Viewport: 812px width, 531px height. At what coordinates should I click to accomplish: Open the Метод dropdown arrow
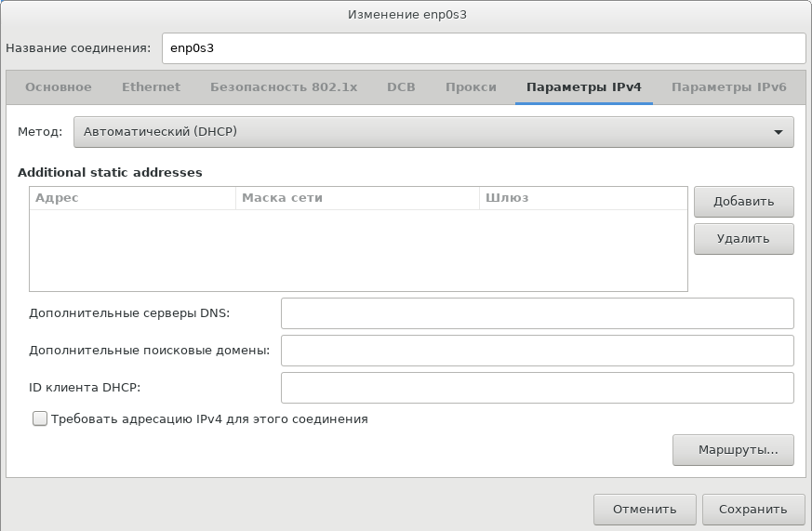[x=778, y=132]
